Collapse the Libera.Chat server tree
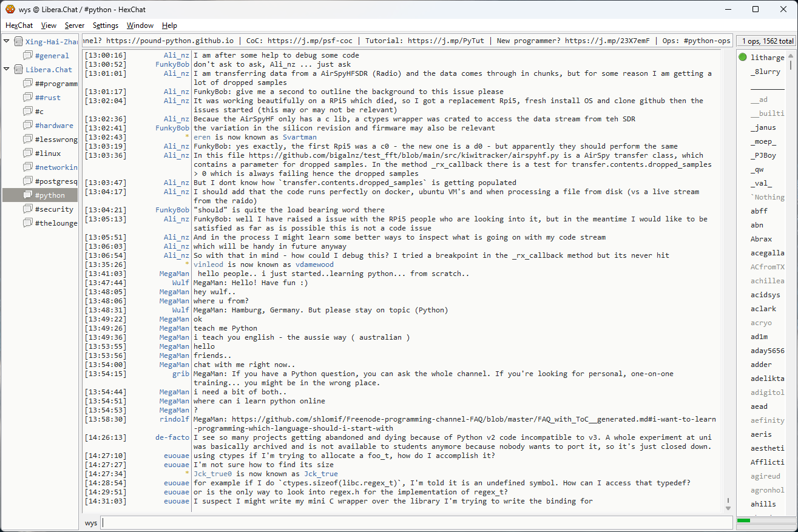Image resolution: width=798 pixels, height=532 pixels. point(7,69)
